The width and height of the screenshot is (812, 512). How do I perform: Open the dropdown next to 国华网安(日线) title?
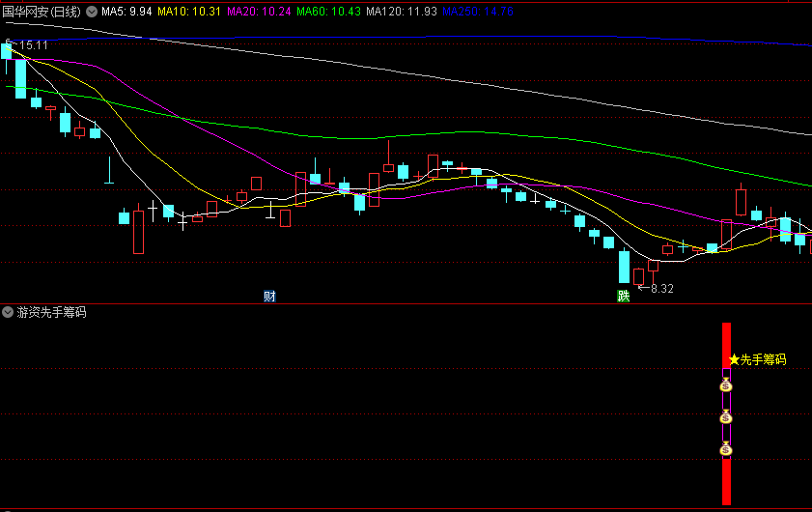tap(92, 12)
